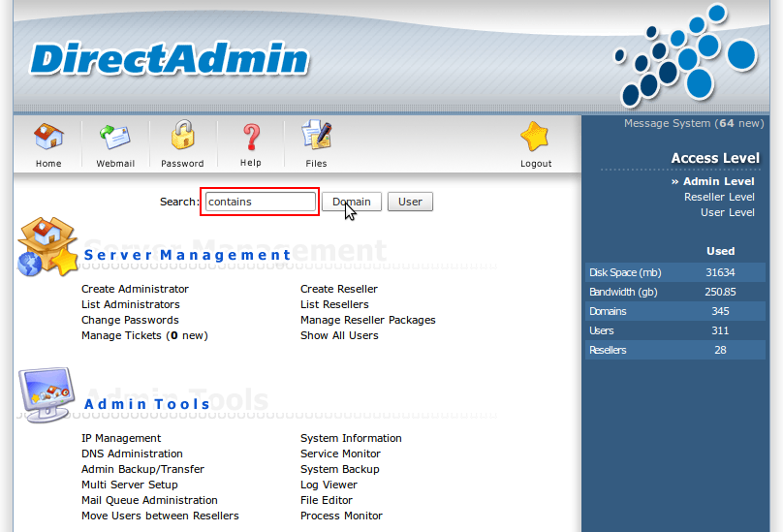The width and height of the screenshot is (783, 532).
Task: Open Create Administrator link
Action: point(135,289)
